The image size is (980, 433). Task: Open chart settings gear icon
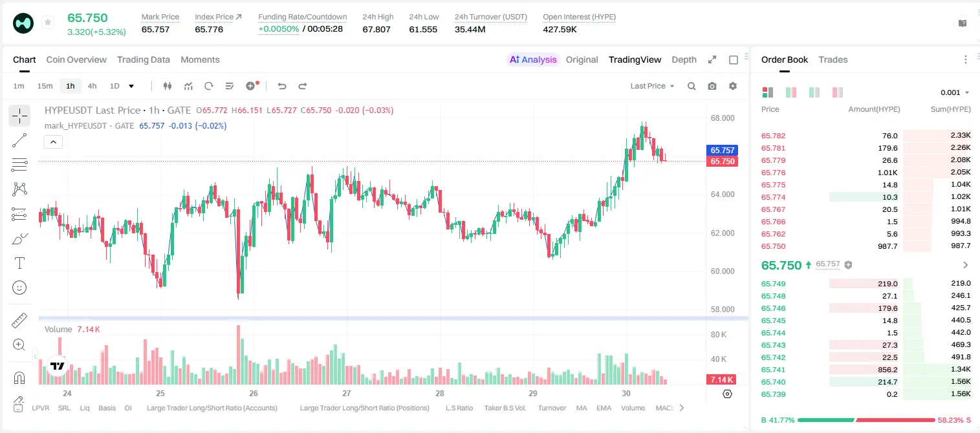click(x=733, y=86)
